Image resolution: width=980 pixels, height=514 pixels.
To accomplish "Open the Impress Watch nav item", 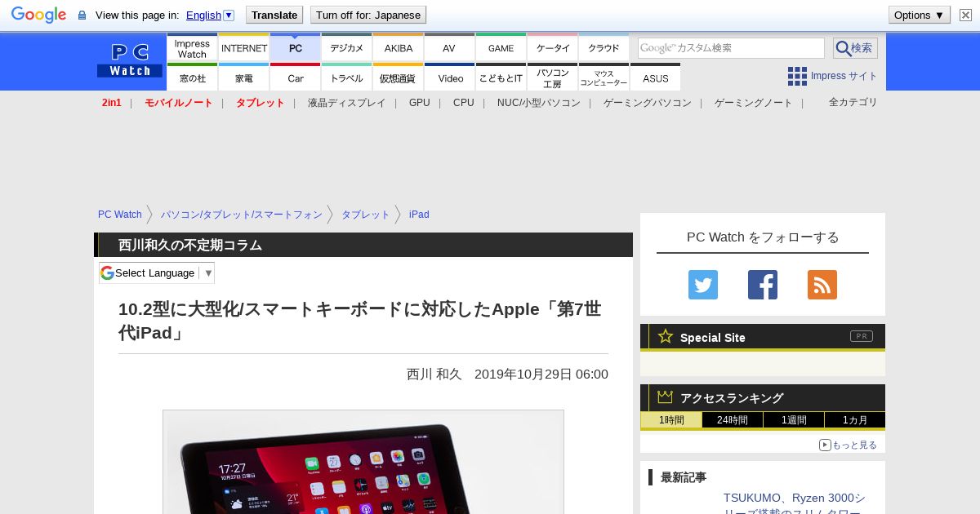I will tap(192, 48).
